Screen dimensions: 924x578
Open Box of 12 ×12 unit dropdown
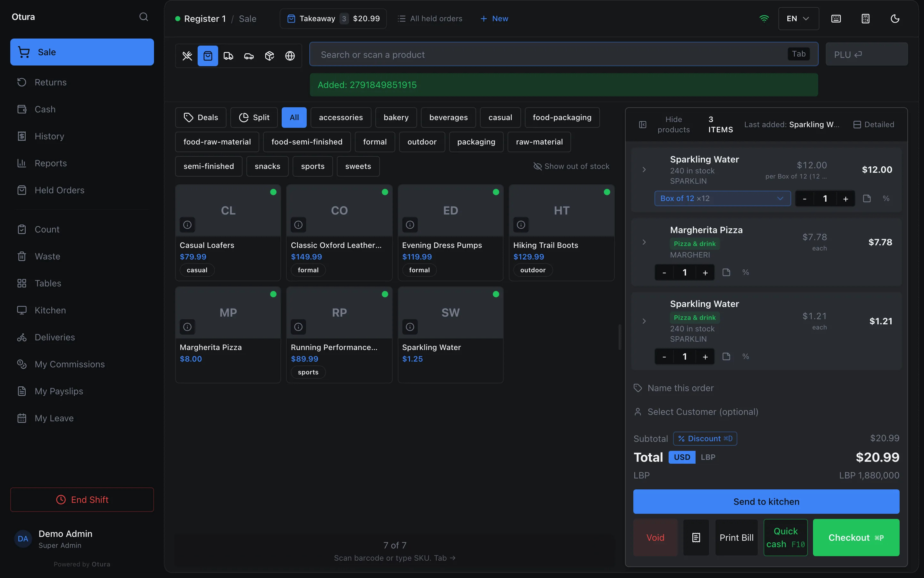(x=723, y=198)
